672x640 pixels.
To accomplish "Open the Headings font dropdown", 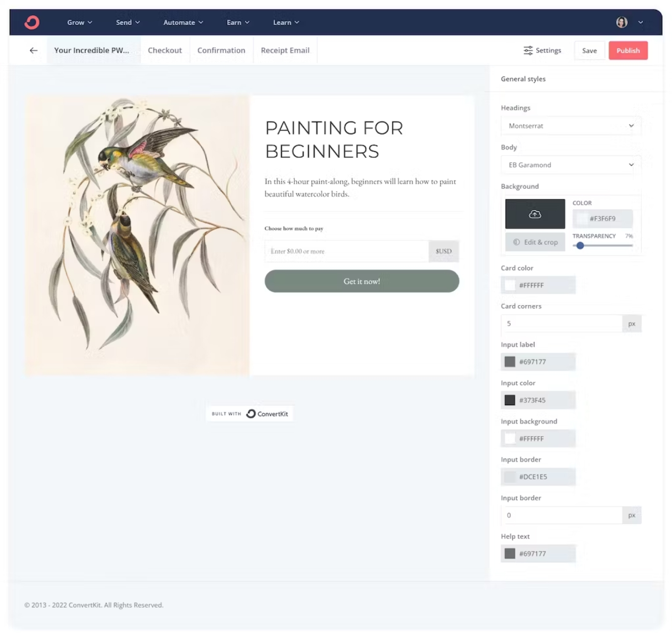I will point(571,126).
